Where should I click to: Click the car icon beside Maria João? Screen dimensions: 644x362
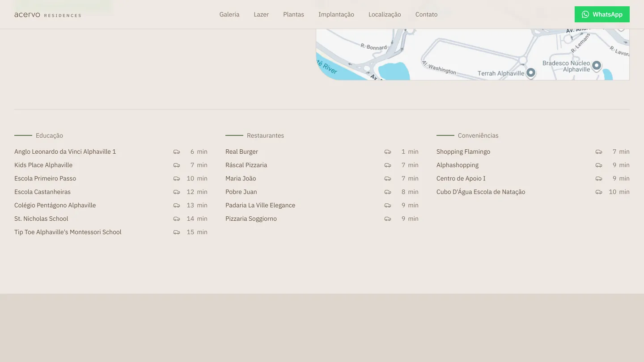click(388, 179)
